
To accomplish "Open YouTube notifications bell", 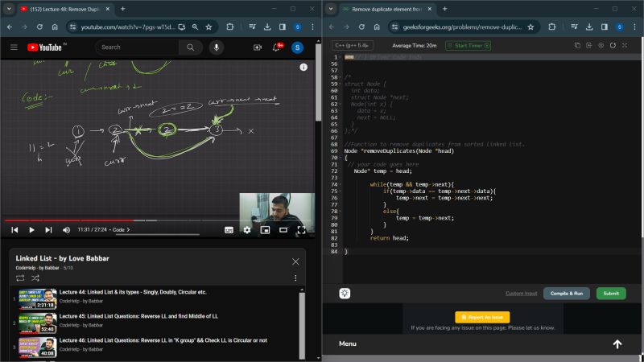I will (277, 47).
